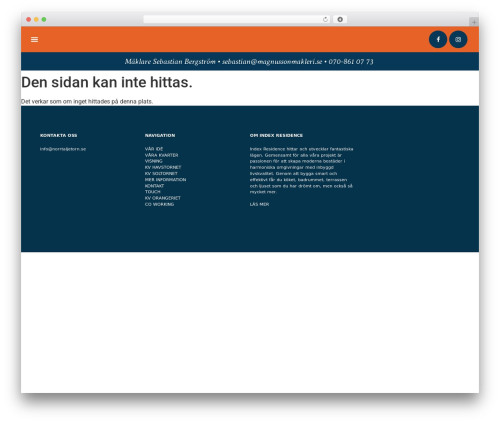
Task: Reload the page using the refresh icon
Action: (325, 19)
